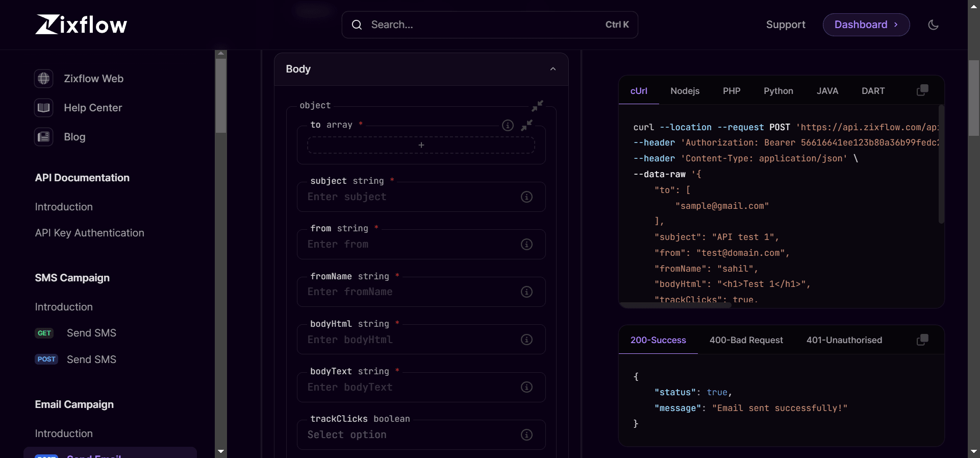Add an item to the 'to' array
Image resolution: width=980 pixels, height=458 pixels.
point(421,146)
